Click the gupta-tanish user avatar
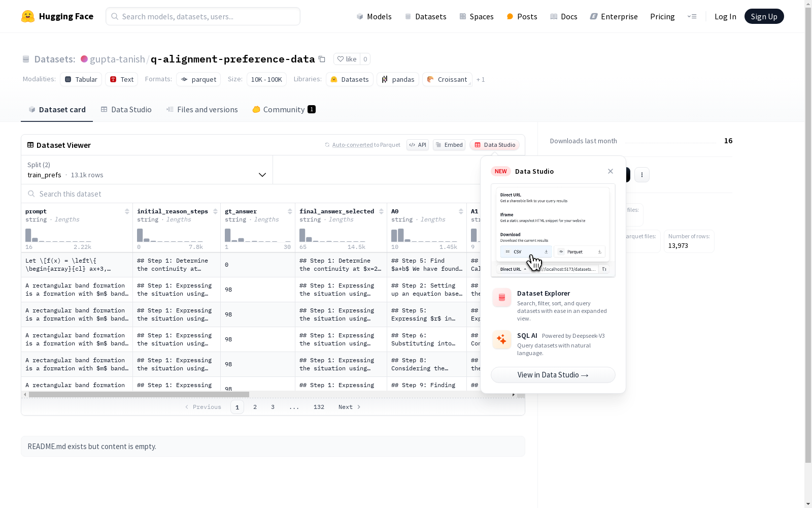Screen dimensions: 812x508 pos(84,59)
